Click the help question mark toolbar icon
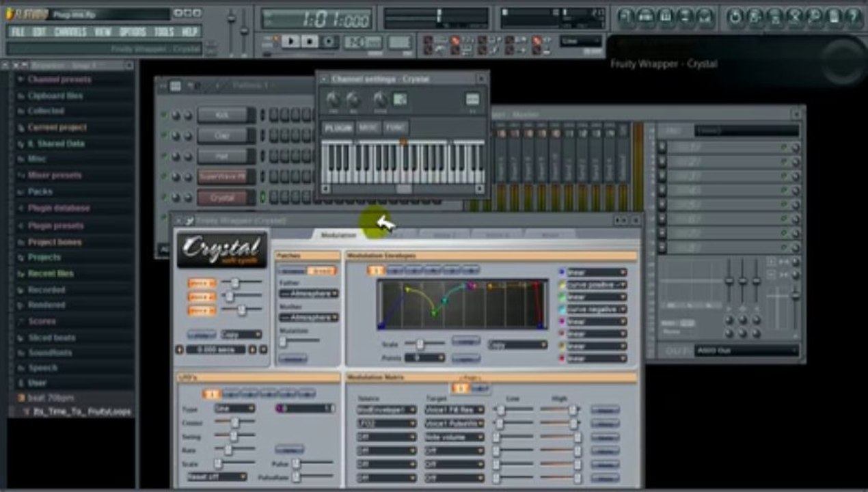 [x=852, y=16]
